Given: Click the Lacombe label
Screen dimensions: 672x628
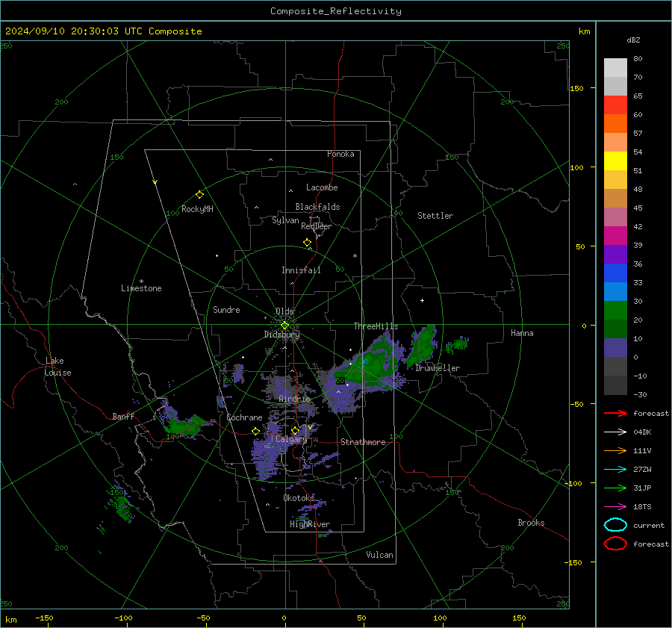Looking at the screenshot, I should (322, 187).
